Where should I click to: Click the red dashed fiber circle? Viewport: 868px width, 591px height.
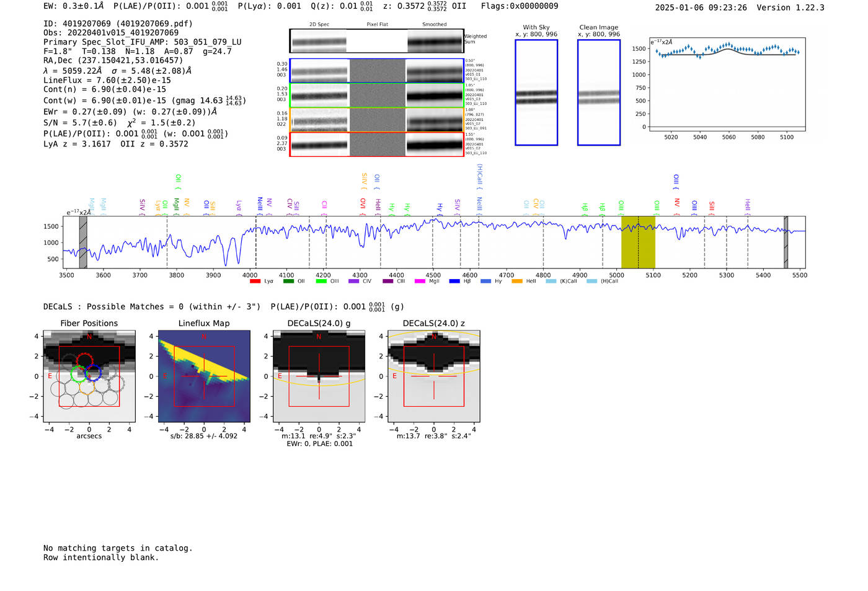click(84, 360)
